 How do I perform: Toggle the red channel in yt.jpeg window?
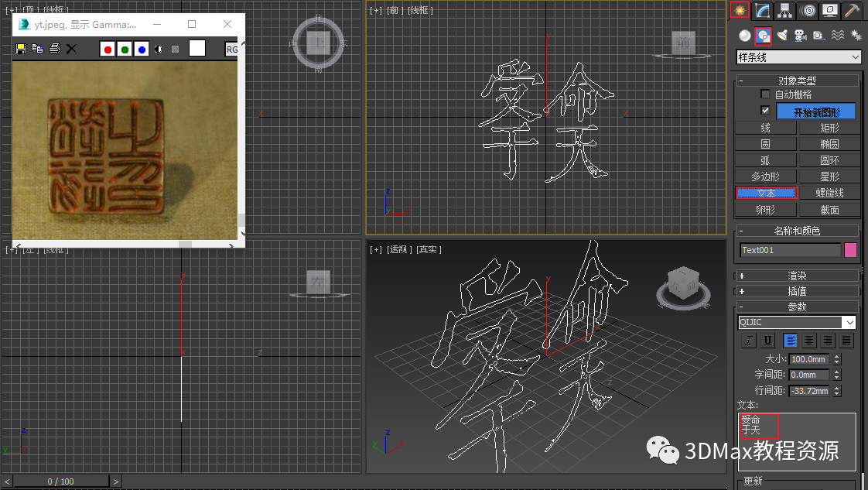108,50
